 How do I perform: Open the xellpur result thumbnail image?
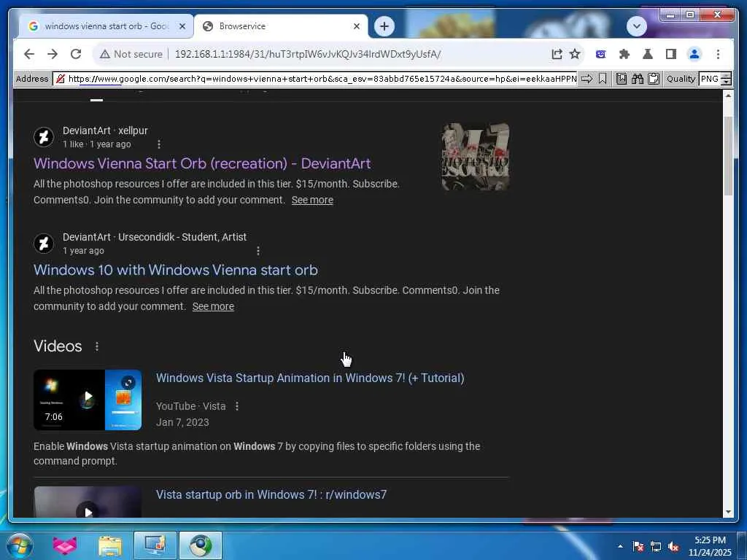[476, 157]
